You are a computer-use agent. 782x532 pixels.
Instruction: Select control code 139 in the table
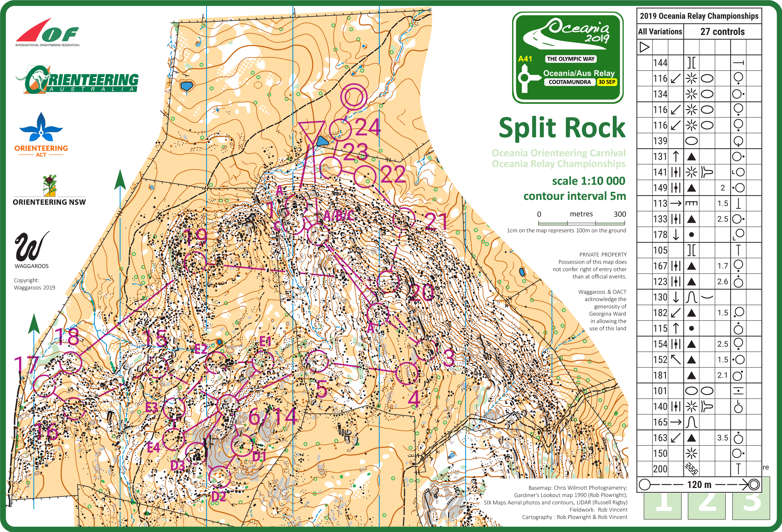click(x=660, y=141)
